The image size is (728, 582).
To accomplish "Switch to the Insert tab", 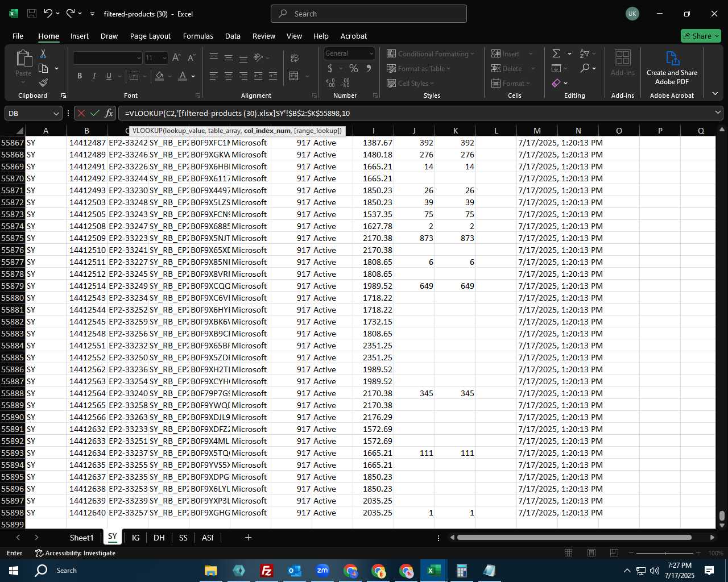I will coord(80,36).
